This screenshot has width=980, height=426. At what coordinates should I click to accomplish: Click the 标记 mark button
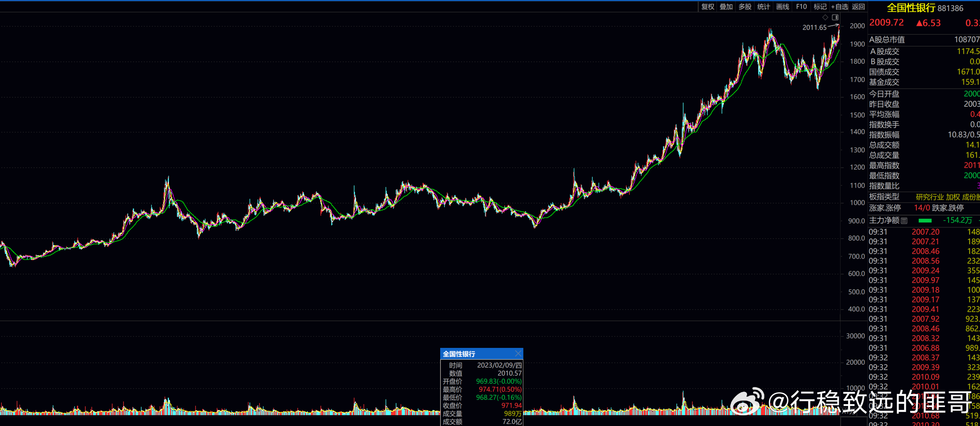pyautogui.click(x=820, y=7)
